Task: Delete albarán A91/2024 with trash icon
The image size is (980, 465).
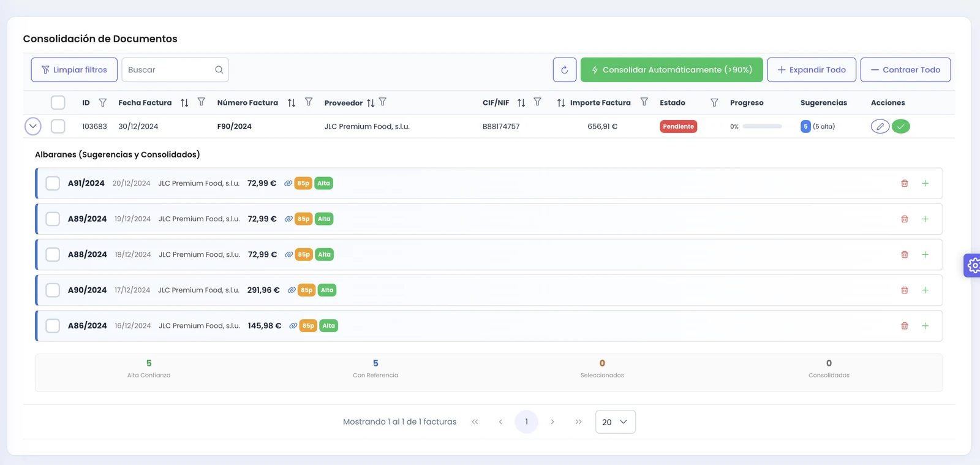Action: point(905,183)
